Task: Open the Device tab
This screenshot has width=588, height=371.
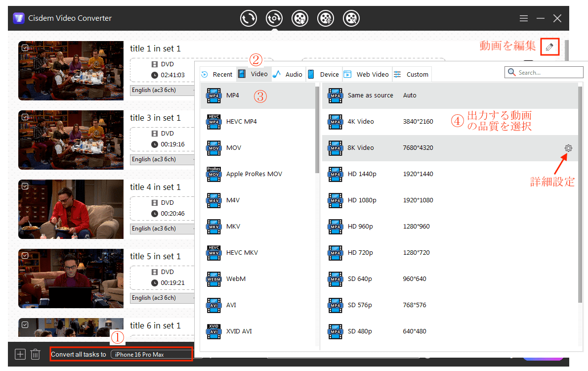Action: [324, 74]
